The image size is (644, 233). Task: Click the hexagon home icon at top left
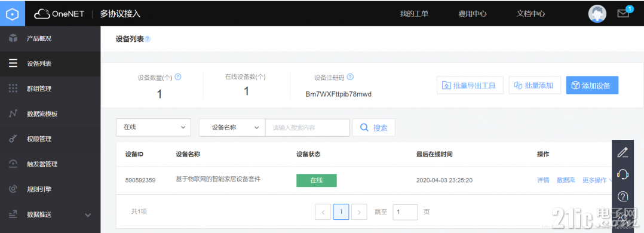click(x=13, y=14)
